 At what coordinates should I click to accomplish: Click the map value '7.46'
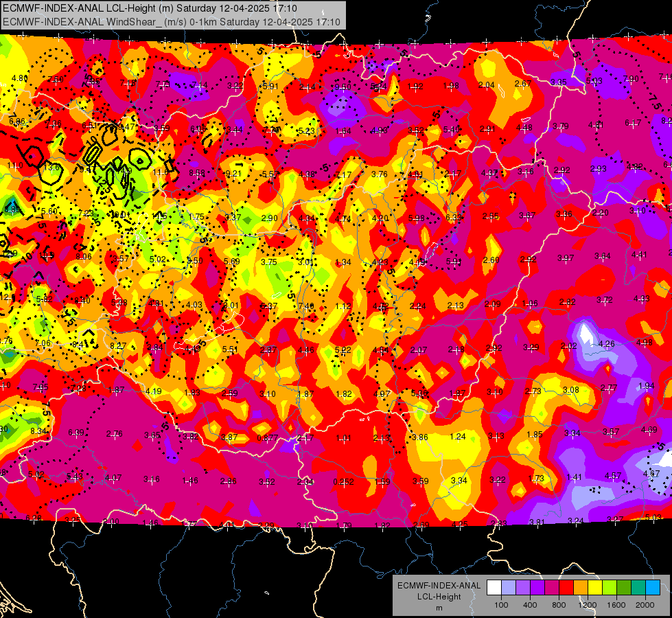(306, 306)
